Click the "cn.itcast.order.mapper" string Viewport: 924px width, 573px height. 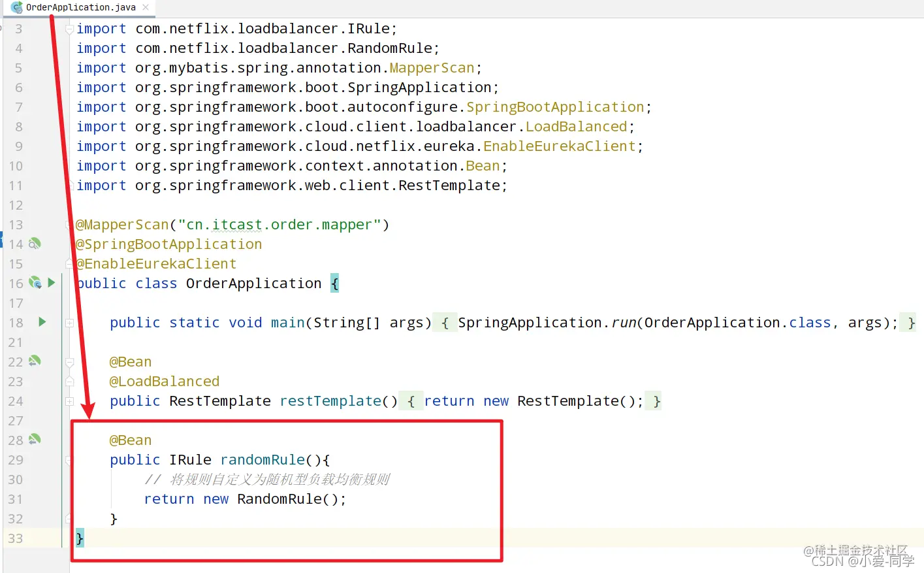tap(279, 225)
